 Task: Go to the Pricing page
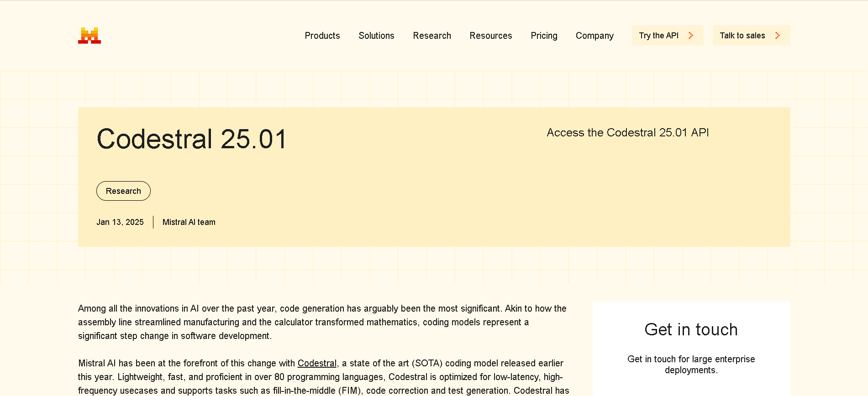(x=544, y=36)
